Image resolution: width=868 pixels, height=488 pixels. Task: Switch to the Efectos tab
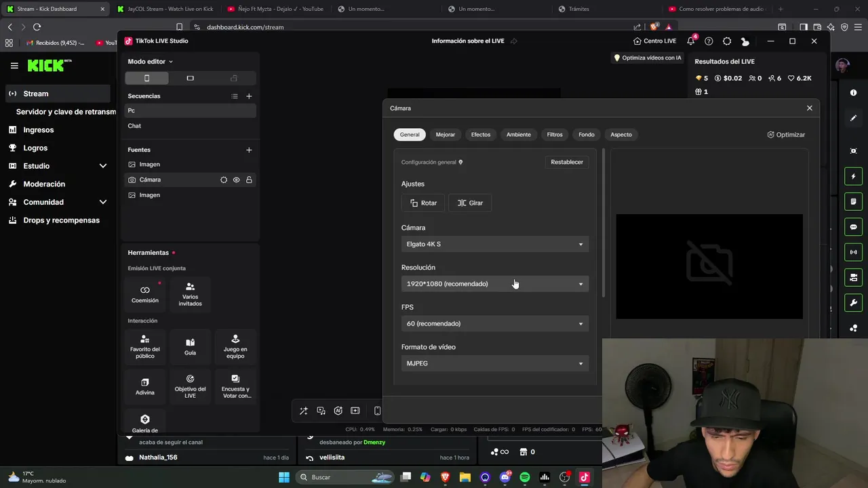tap(481, 134)
